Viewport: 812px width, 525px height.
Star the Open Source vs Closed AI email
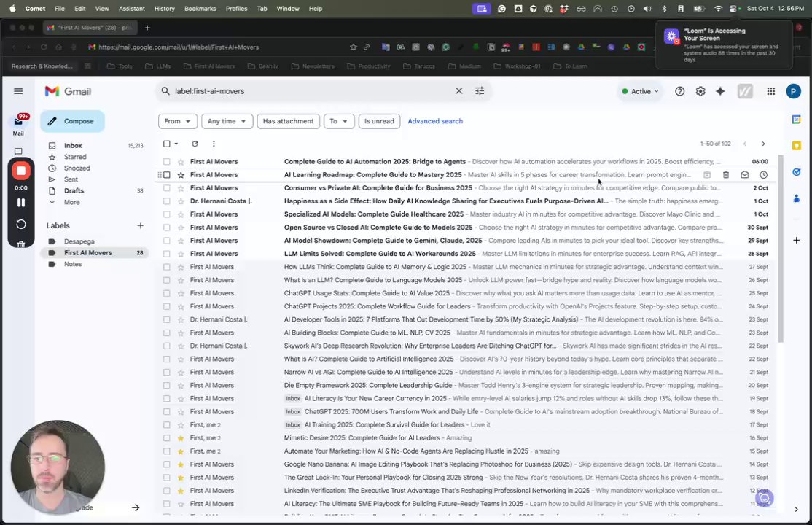click(x=181, y=227)
